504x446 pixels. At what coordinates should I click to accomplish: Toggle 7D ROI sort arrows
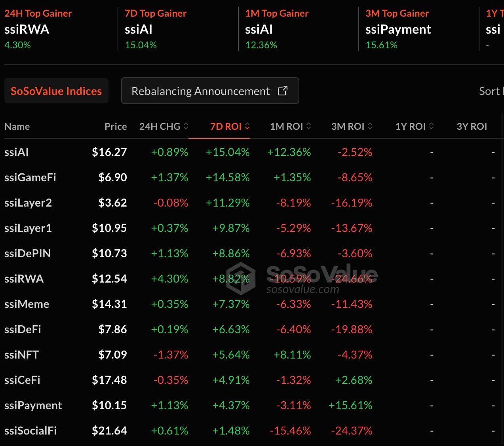point(247,126)
